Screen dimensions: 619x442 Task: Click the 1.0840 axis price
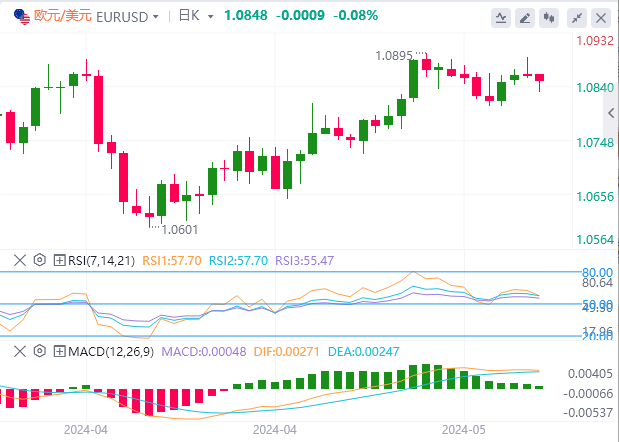pyautogui.click(x=595, y=88)
